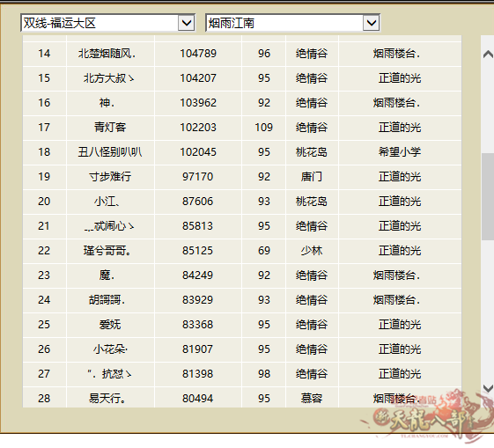This screenshot has height=448, width=494.
Task: Click rank number 25
Action: (x=44, y=325)
